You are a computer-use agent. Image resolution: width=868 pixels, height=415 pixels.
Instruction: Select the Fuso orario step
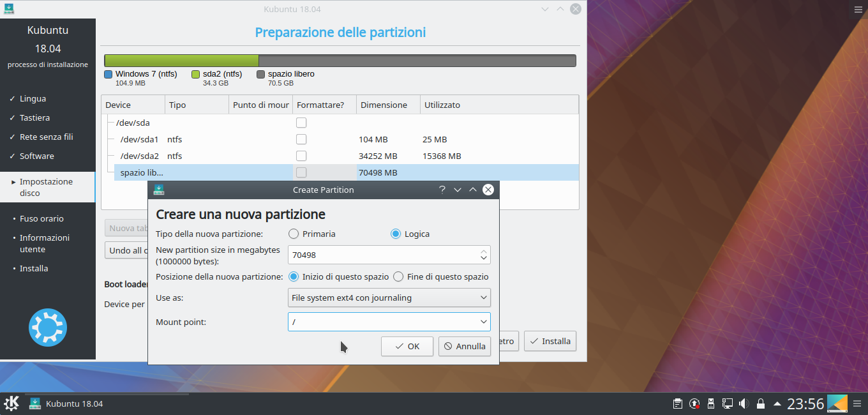pyautogui.click(x=41, y=218)
